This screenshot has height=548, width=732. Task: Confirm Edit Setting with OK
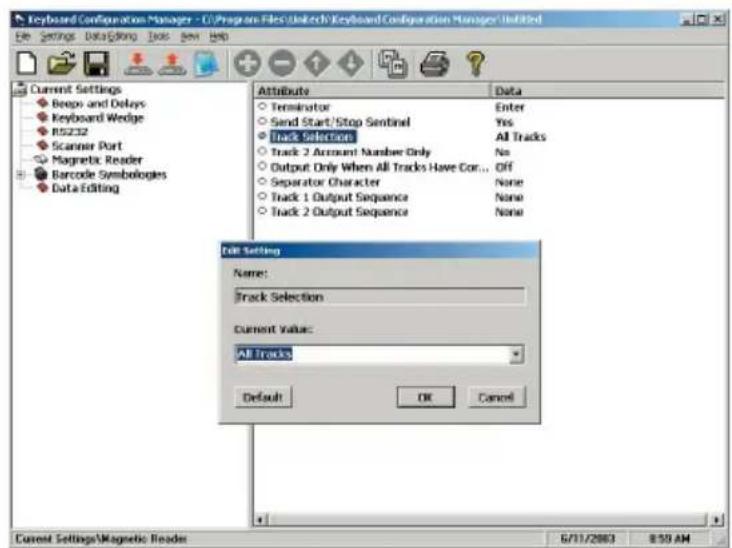(x=425, y=397)
